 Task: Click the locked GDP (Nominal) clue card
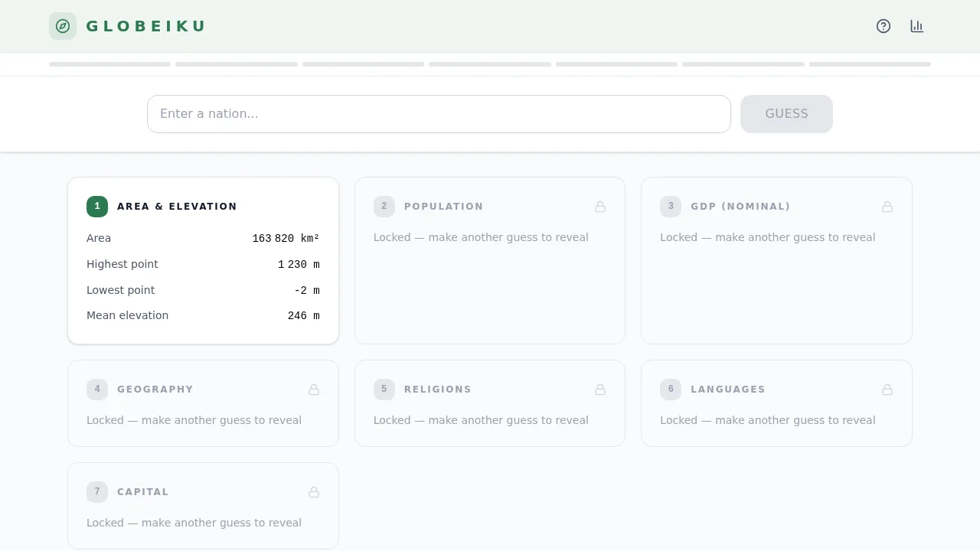pos(776,283)
